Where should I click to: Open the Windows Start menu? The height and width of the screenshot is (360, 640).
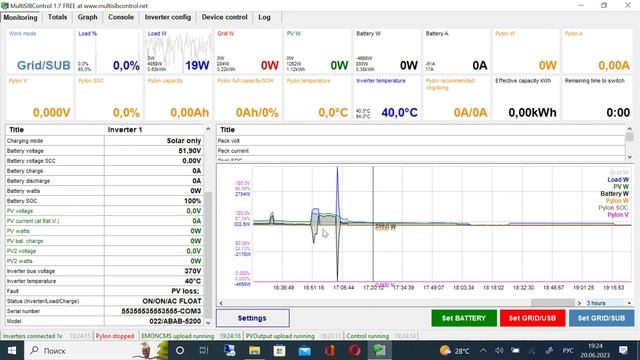[x=11, y=351]
